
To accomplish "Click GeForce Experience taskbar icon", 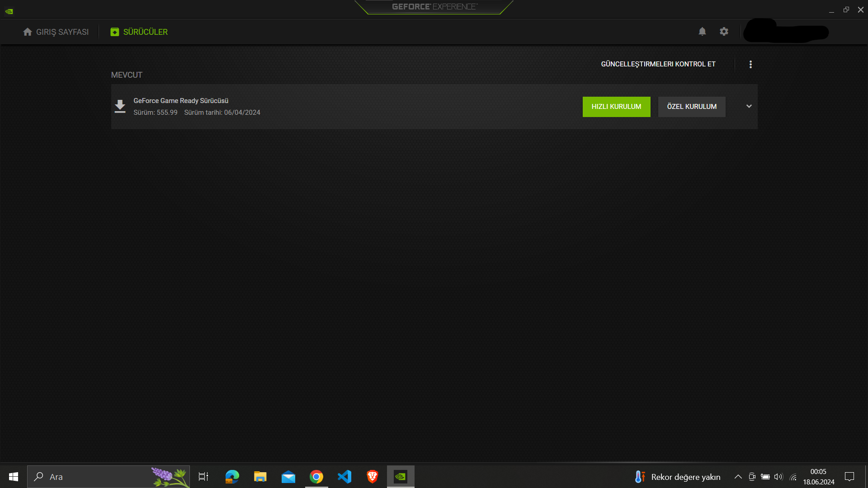I will (401, 477).
